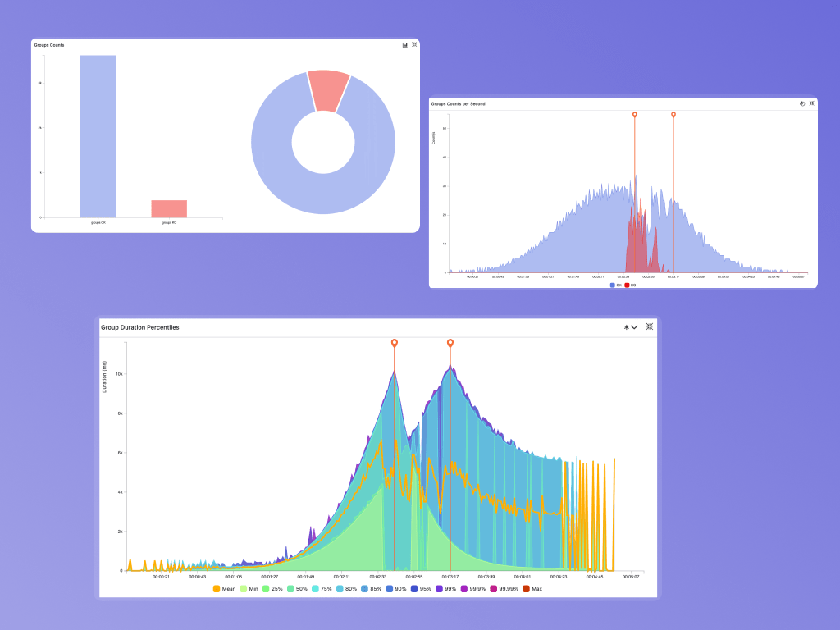Toggle the Mean series in percentiles legend
840x630 pixels.
pos(225,589)
